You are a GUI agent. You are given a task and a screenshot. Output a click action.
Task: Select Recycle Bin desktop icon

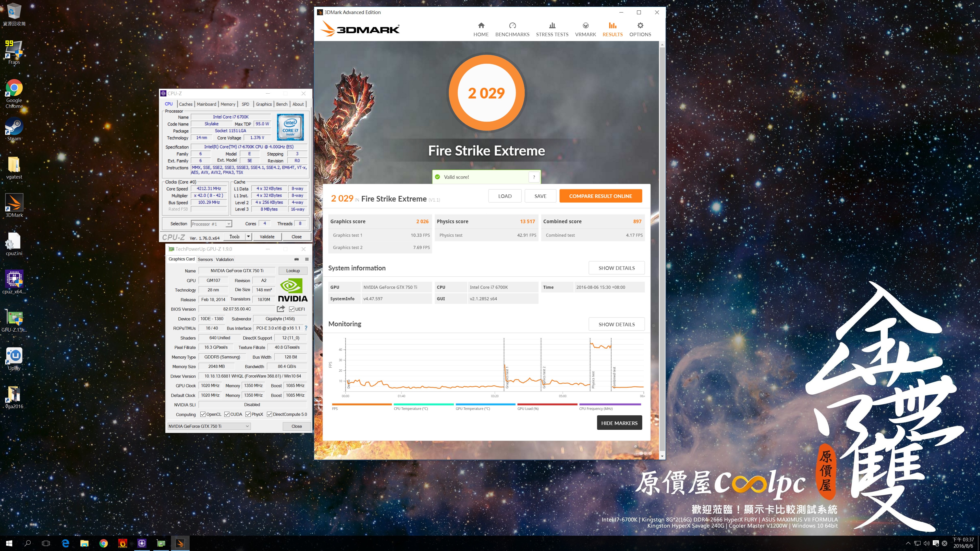[x=14, y=15]
